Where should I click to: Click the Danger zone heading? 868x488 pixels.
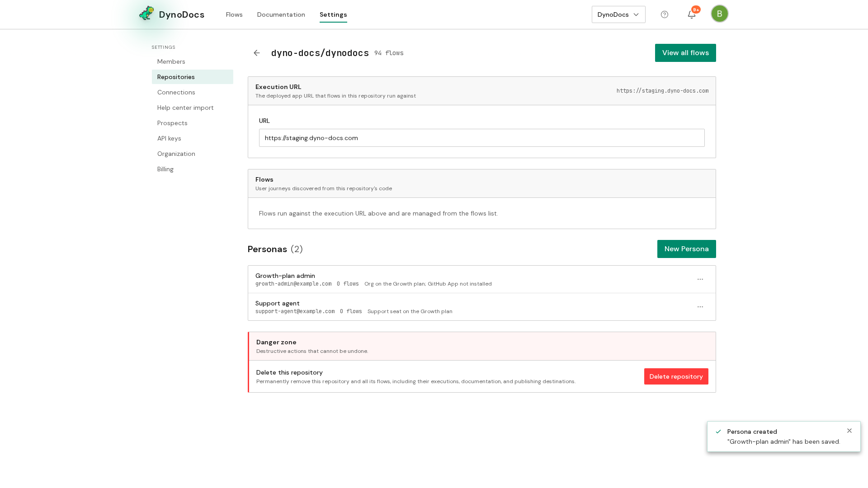point(276,342)
